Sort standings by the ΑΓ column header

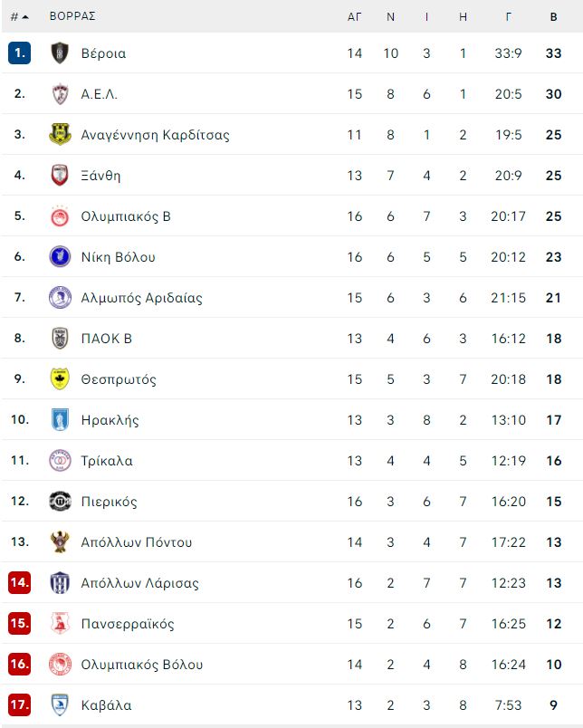point(355,16)
